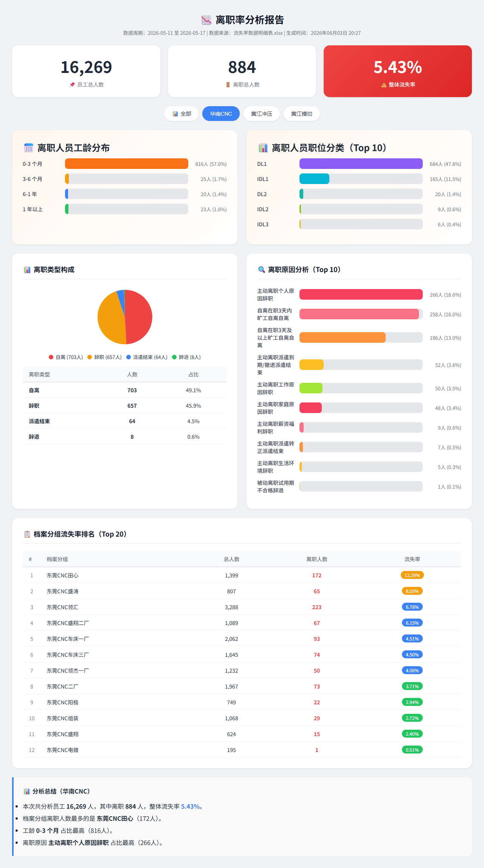Click the chart icon beside 分析总结
This screenshot has height=868, width=484.
point(26,791)
